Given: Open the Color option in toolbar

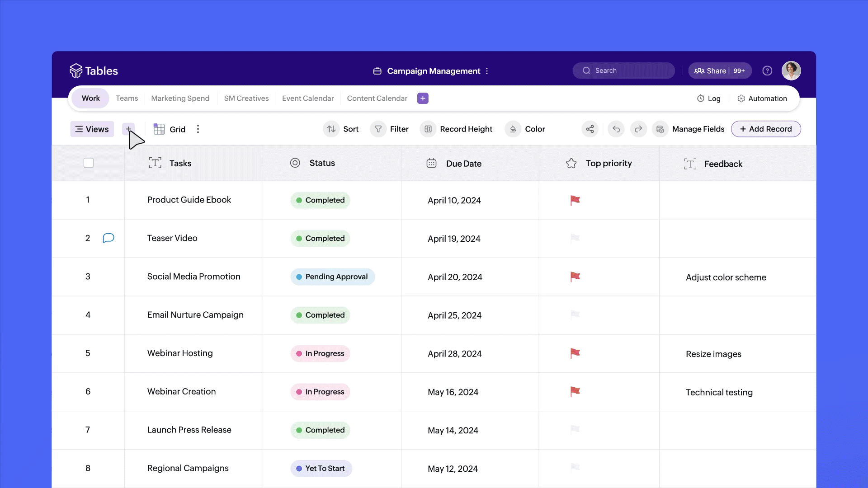Looking at the screenshot, I should pos(525,129).
